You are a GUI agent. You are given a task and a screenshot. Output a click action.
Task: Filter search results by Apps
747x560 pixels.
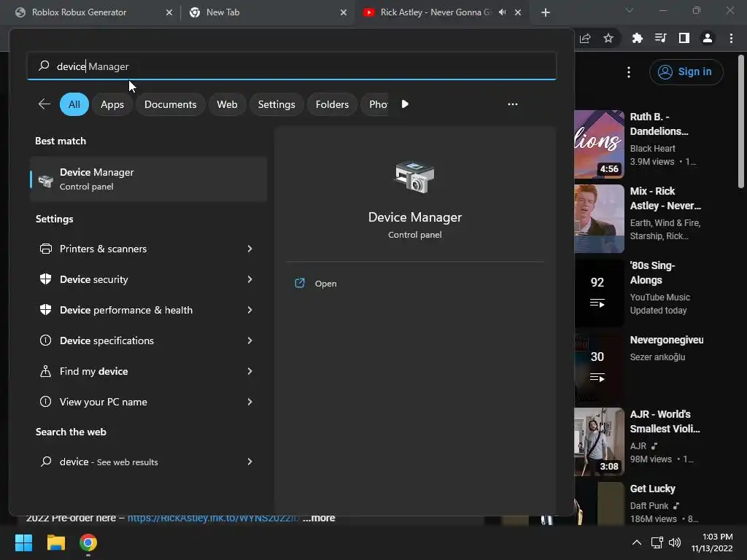[x=112, y=104]
